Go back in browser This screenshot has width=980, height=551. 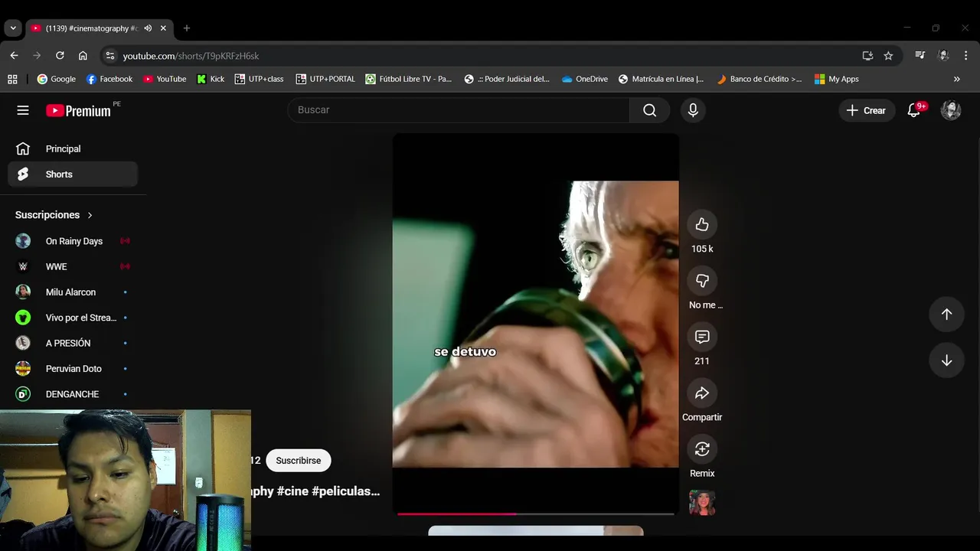pyautogui.click(x=14, y=56)
